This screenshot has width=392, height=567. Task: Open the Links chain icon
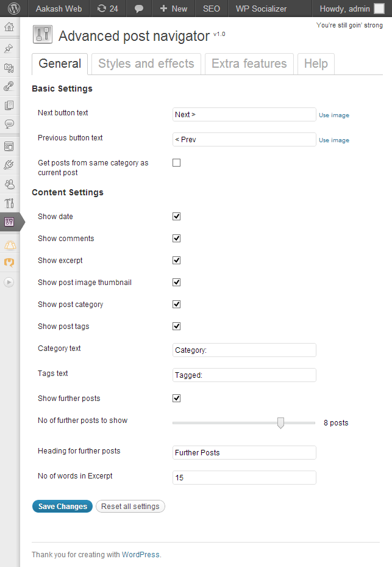[9, 86]
